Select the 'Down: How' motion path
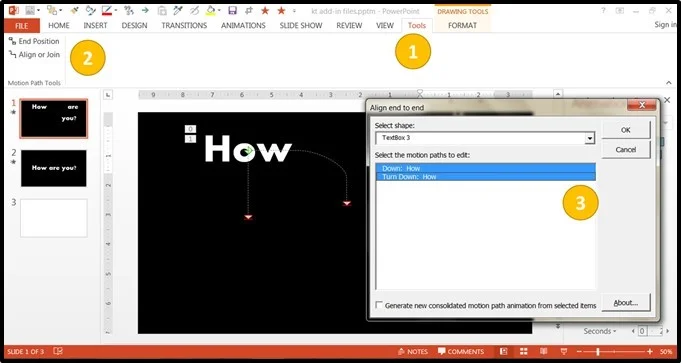The width and height of the screenshot is (681, 363). pyautogui.click(x=486, y=168)
